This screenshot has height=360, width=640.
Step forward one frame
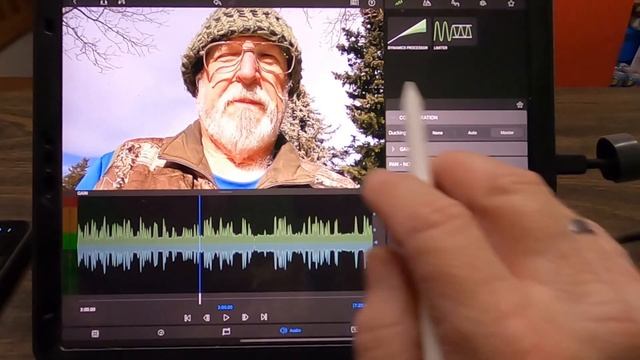tap(245, 317)
